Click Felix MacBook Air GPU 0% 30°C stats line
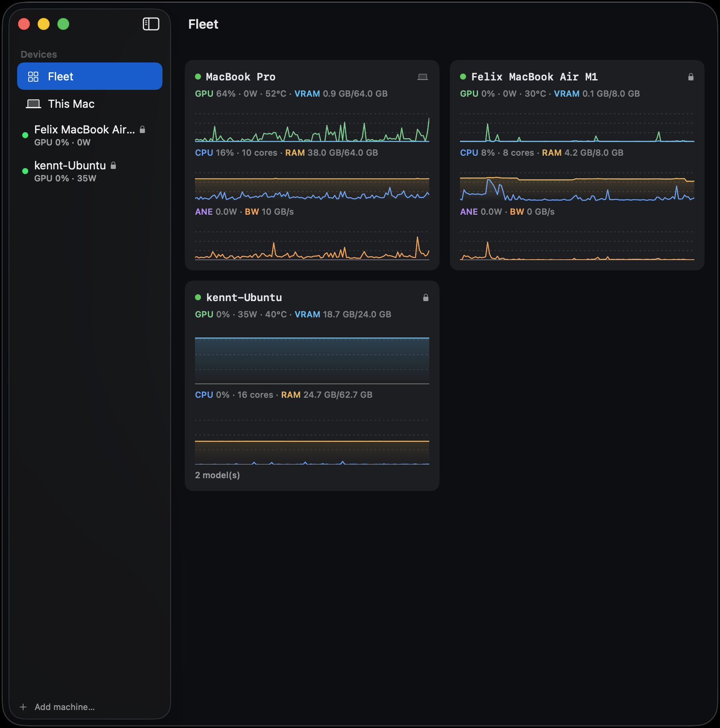 (550, 94)
